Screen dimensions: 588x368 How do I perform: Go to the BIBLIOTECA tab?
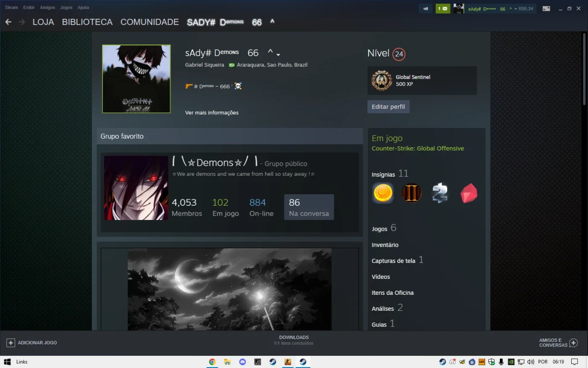coord(87,22)
